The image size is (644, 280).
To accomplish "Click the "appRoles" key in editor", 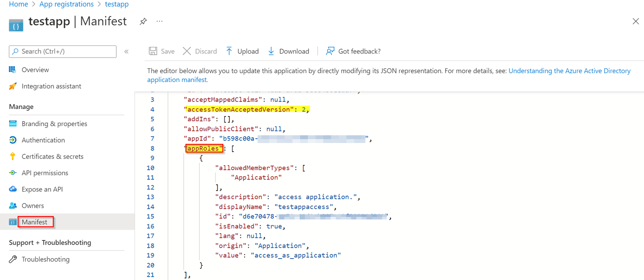I will click(x=204, y=149).
